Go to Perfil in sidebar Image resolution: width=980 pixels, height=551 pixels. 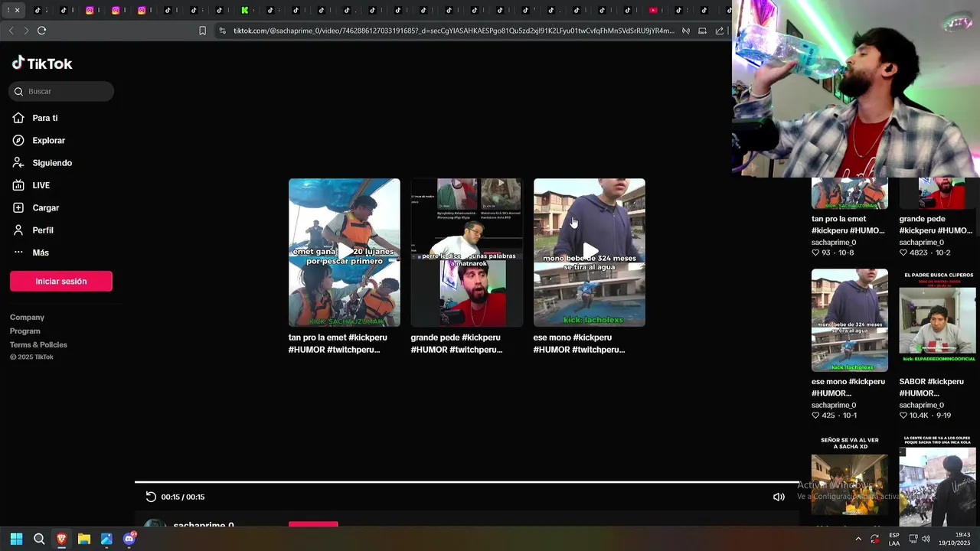43,230
